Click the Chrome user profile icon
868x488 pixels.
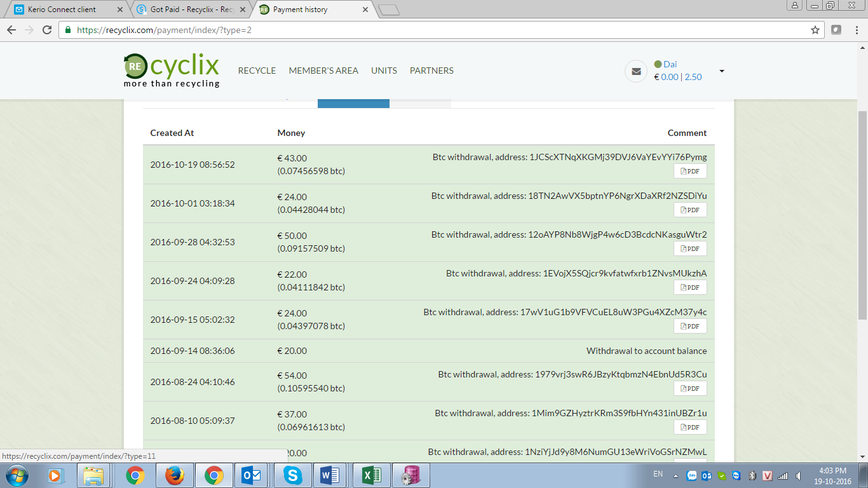pos(794,5)
